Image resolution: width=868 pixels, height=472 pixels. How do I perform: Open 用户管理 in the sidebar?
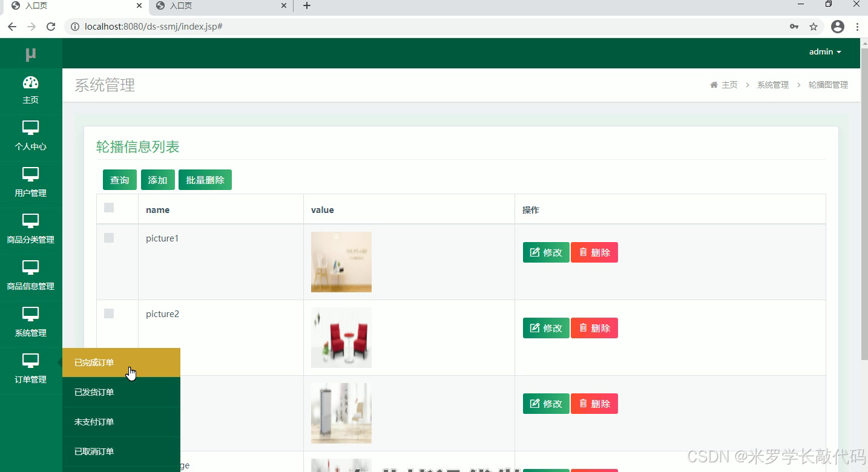[x=31, y=183]
